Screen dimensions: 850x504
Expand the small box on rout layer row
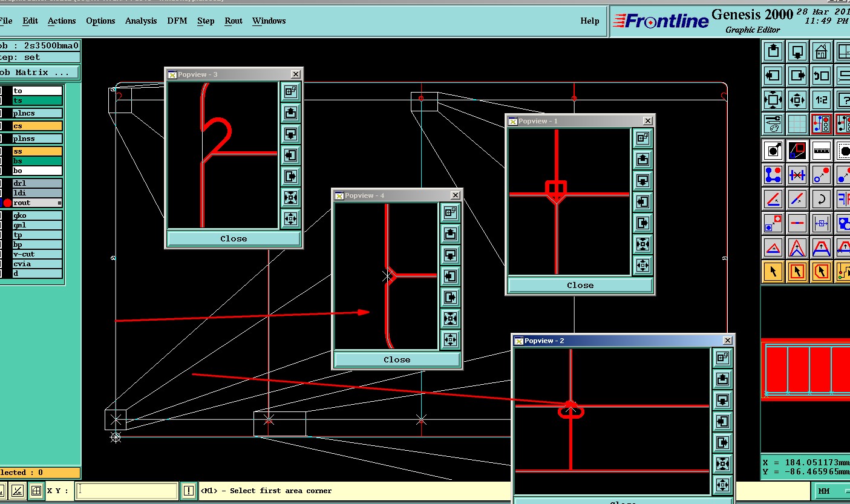coord(59,203)
